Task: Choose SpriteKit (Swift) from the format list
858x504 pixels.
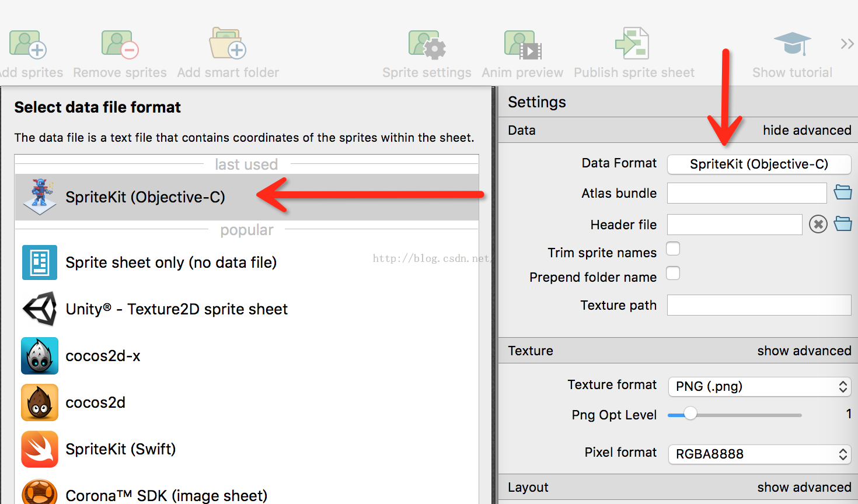Action: [120, 449]
